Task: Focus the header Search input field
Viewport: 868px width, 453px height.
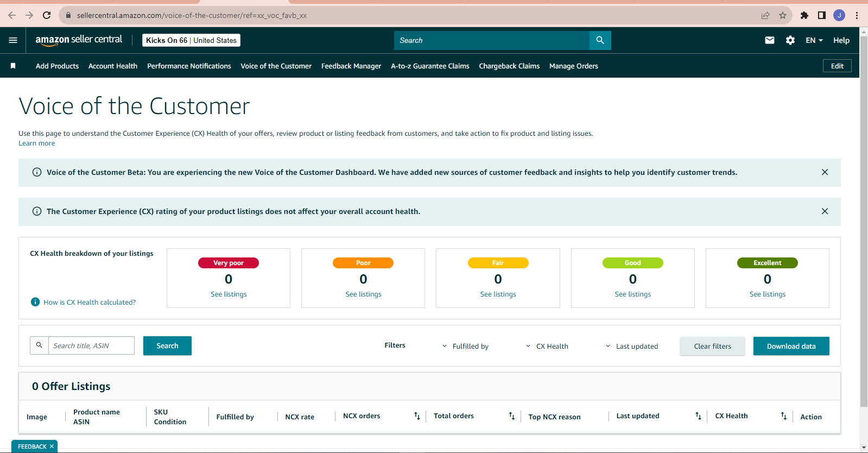Action: [x=492, y=40]
